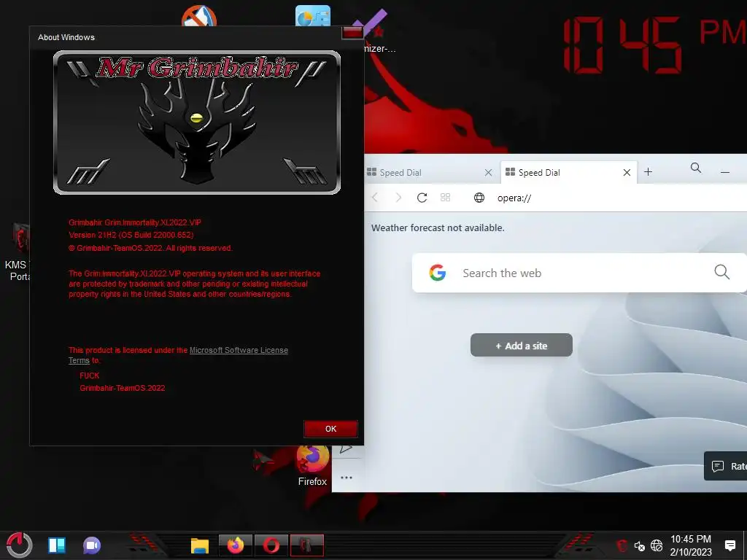747x560 pixels.
Task: Open Opera sidebar three-dots menu
Action: (x=347, y=478)
